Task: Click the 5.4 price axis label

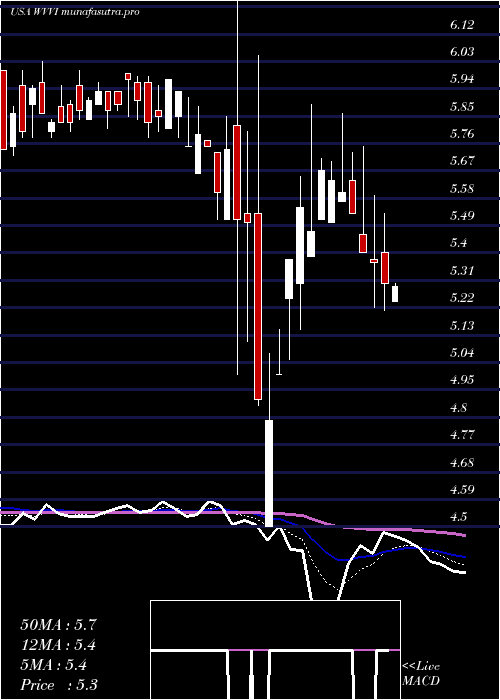Action: tap(458, 244)
